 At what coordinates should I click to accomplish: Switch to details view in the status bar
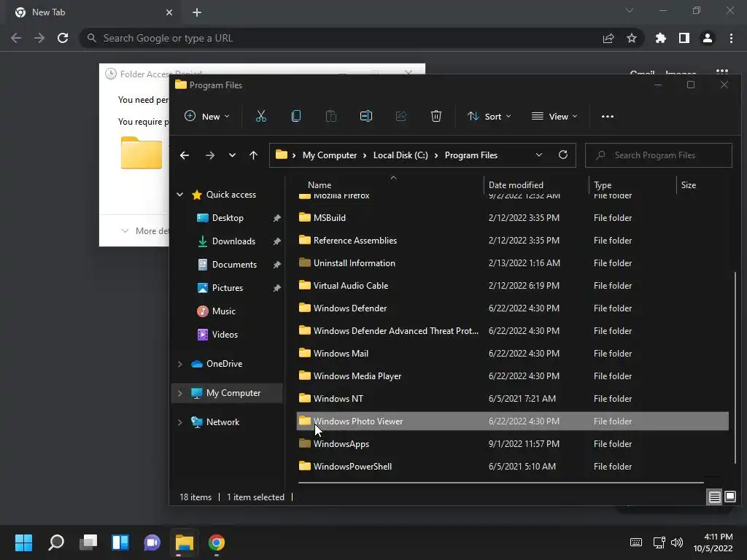coord(715,497)
